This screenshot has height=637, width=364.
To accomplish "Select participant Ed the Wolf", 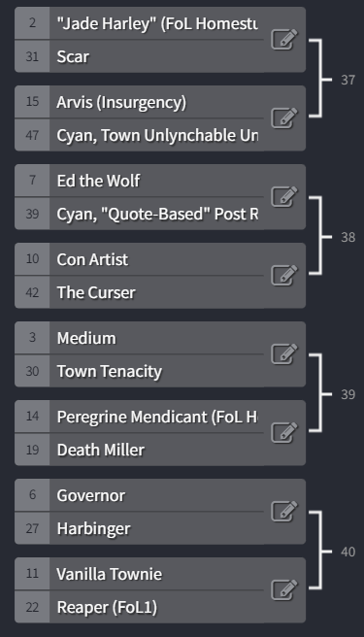I will (x=160, y=181).
